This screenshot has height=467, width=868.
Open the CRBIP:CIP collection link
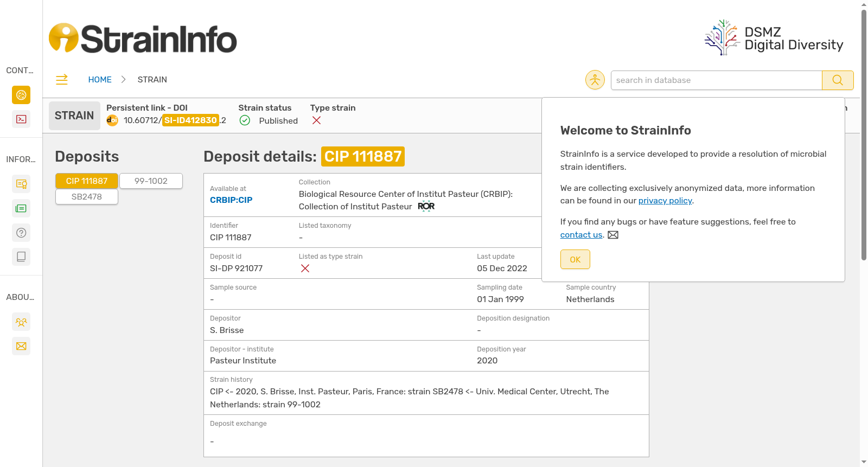231,200
